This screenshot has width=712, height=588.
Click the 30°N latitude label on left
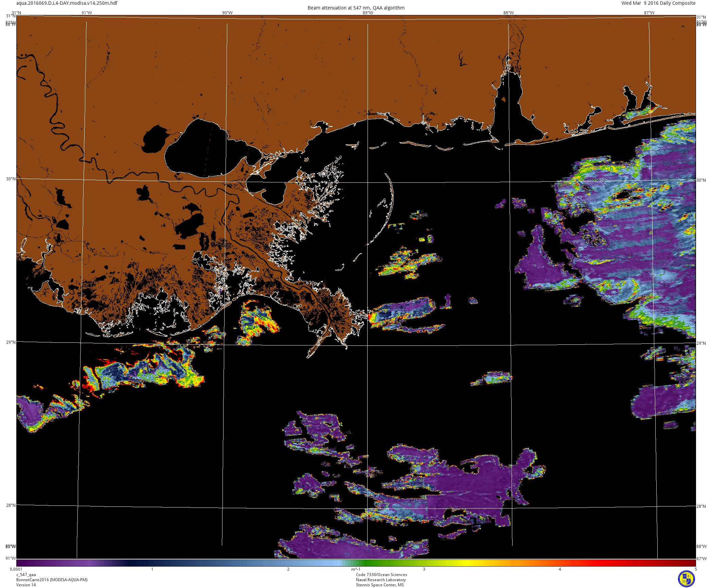point(11,179)
